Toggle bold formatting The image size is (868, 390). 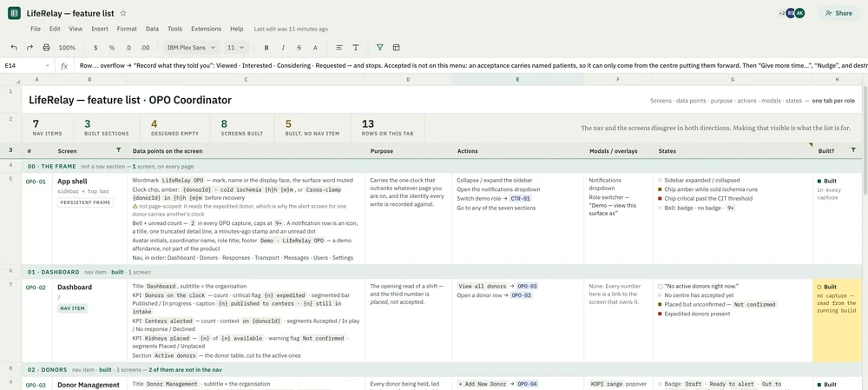tap(266, 48)
